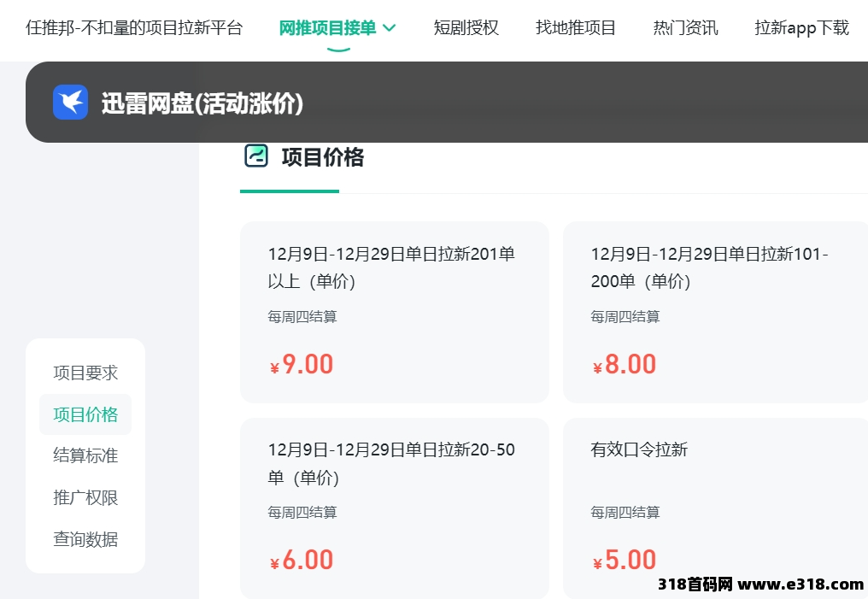Click the Xunlei bird logo icon

coord(70,103)
